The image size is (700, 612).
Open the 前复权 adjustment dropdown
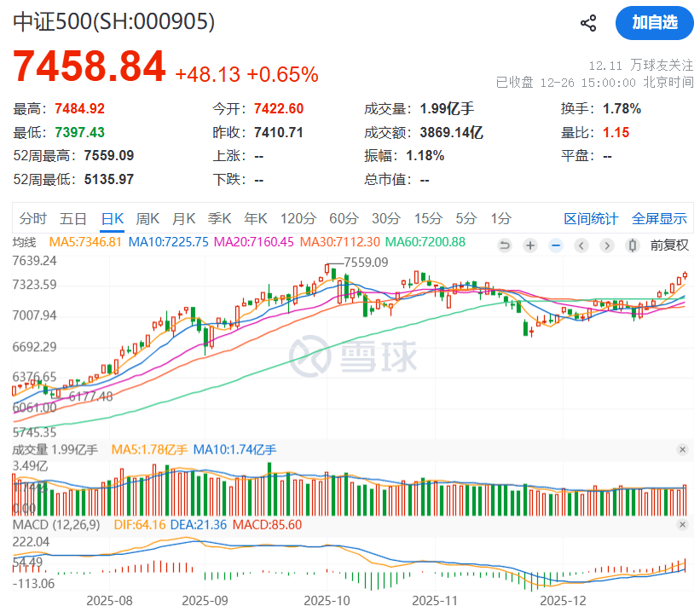pos(669,245)
